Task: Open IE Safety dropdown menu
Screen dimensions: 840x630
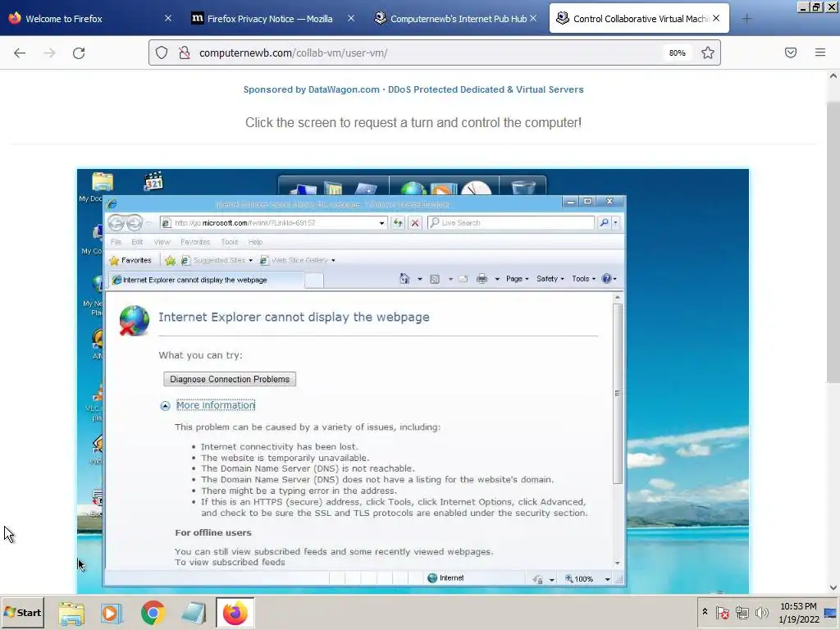Action: tap(550, 279)
